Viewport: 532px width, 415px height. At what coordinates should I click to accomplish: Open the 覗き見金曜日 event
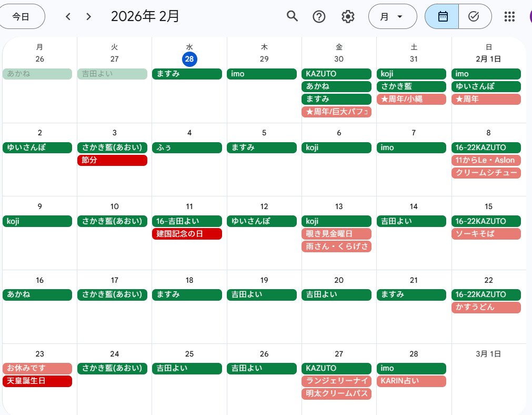[337, 234]
